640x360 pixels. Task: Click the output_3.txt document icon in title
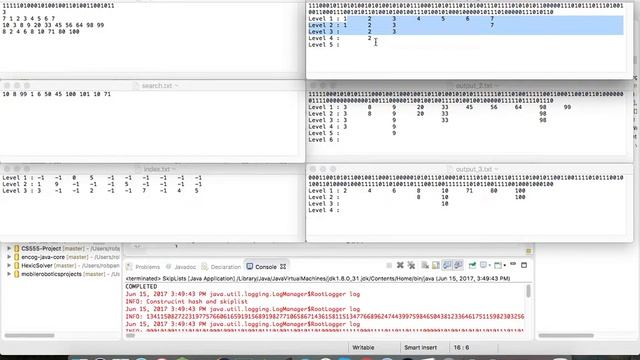coord(450,169)
